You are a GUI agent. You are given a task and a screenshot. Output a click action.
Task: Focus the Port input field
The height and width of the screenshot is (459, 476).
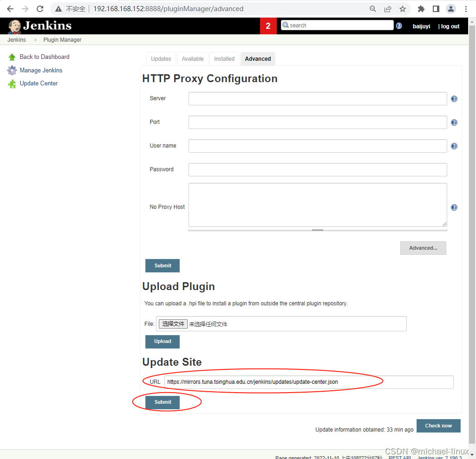coord(318,122)
